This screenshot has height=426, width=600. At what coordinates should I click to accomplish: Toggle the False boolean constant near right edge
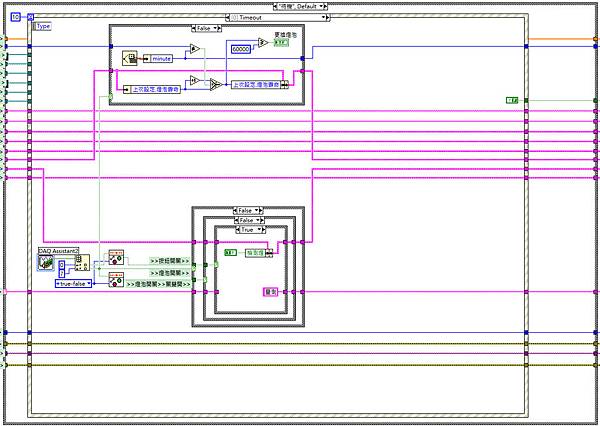[512, 100]
